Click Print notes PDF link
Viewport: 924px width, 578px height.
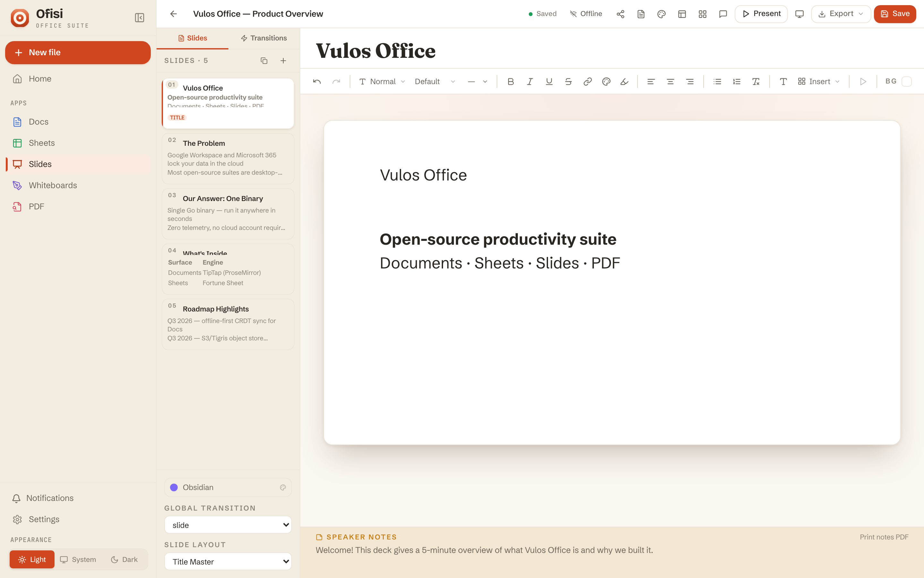[884, 537]
